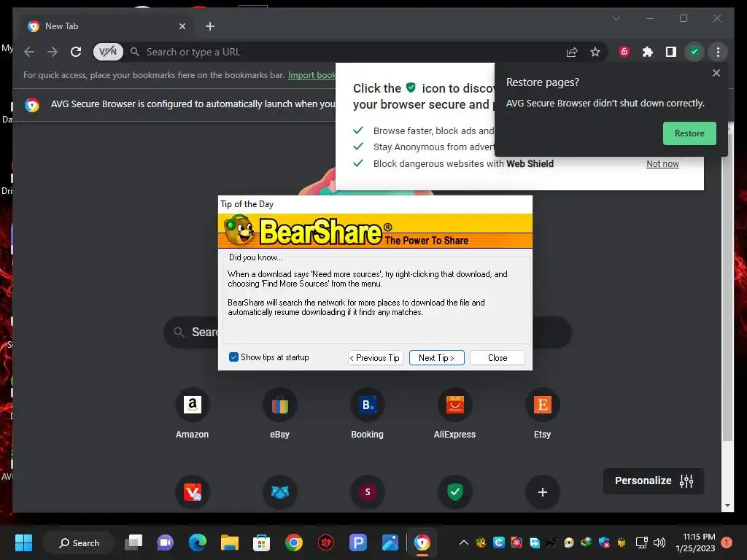The width and height of the screenshot is (747, 560).
Task: Open Task View on taskbar
Action: pyautogui.click(x=133, y=542)
